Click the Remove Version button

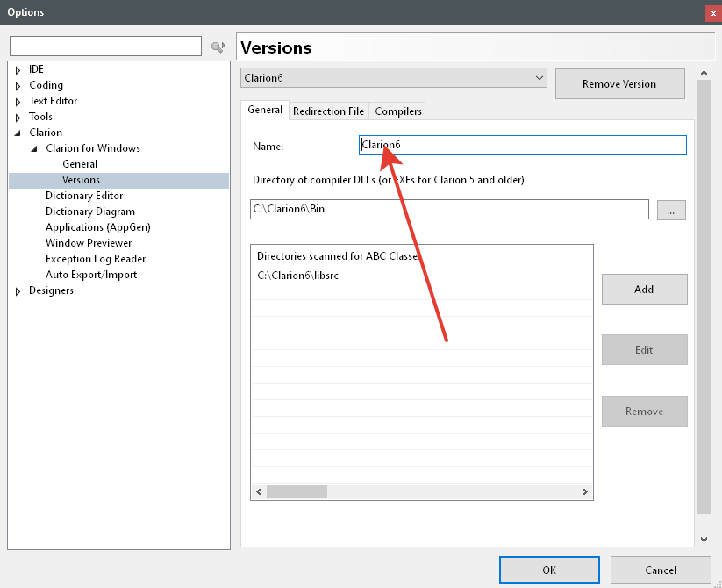coord(619,84)
